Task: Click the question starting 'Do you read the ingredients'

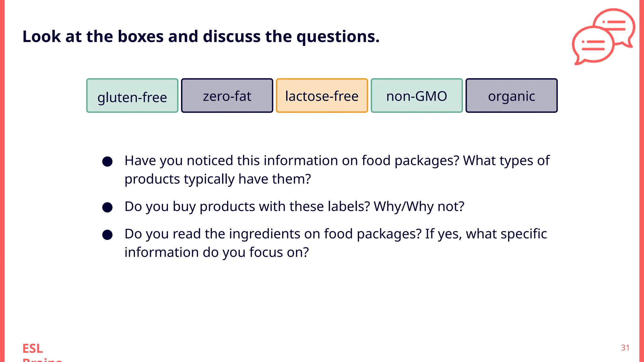Action: (x=336, y=234)
